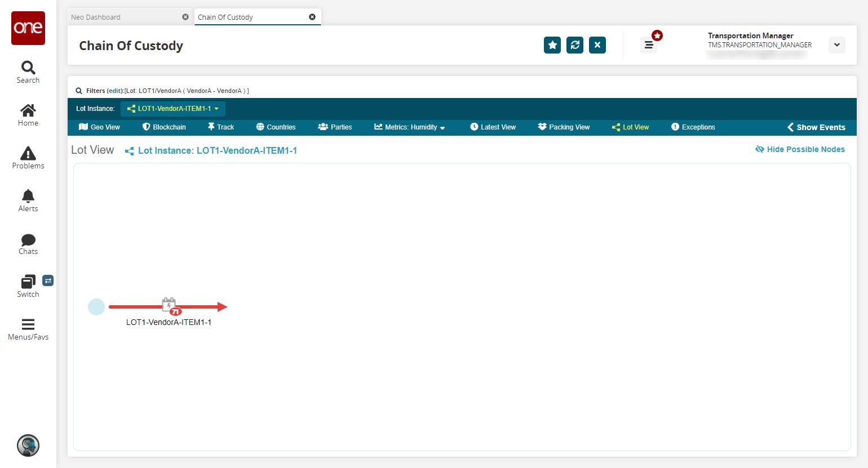Click the filters edit link

point(114,91)
